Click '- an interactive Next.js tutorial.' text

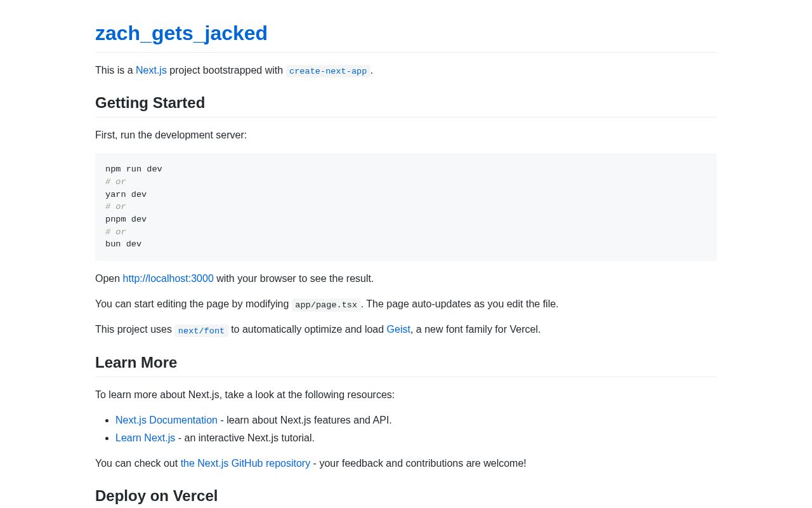click(x=246, y=438)
